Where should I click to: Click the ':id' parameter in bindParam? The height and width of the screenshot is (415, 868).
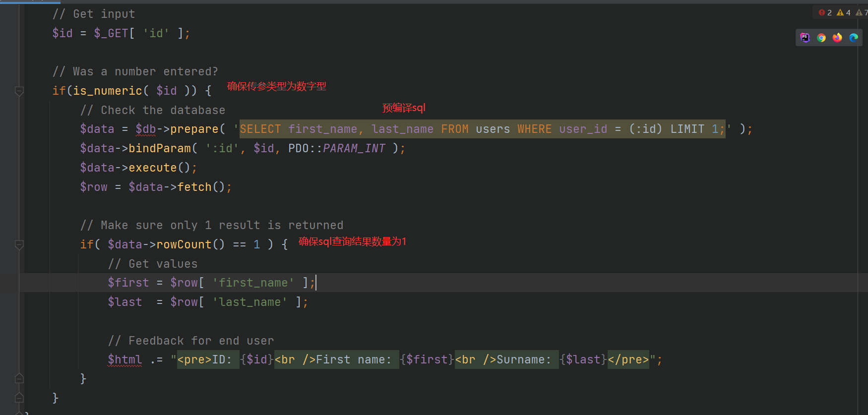click(222, 148)
